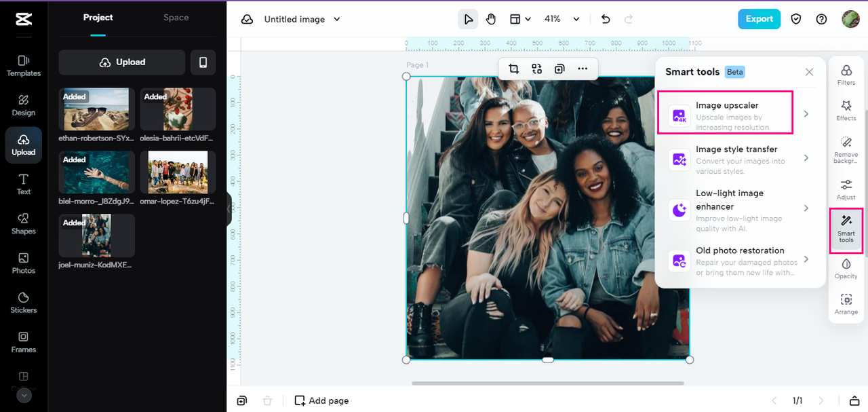Open Image style transfer tool
868x412 pixels.
(x=740, y=160)
